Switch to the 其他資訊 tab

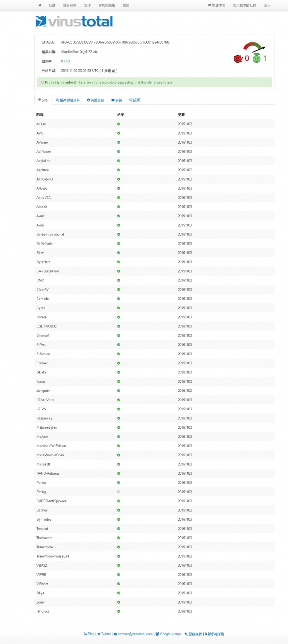click(95, 100)
